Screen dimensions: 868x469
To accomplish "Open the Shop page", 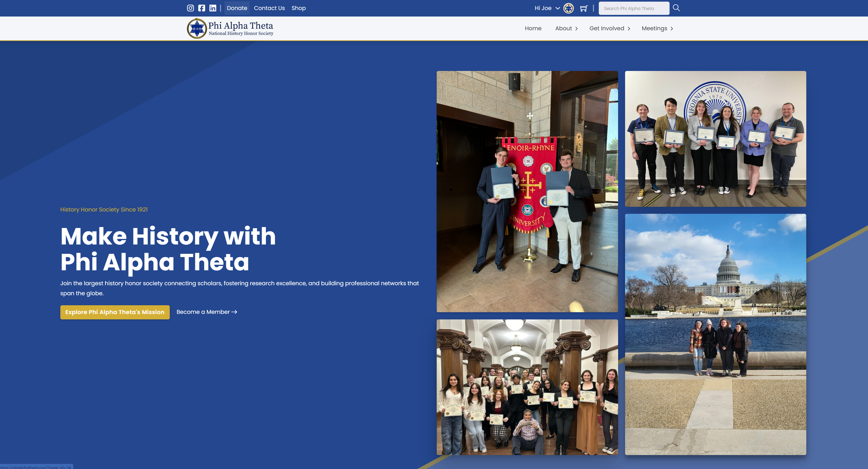I will pyautogui.click(x=299, y=8).
